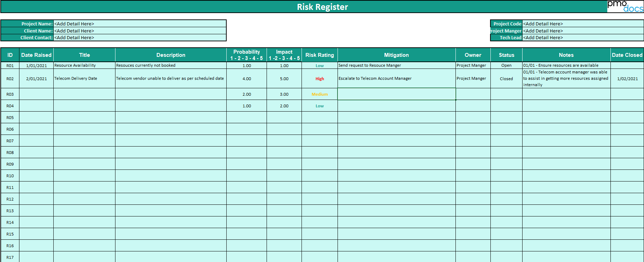Click the R02 impact value 5.00

pyautogui.click(x=284, y=78)
